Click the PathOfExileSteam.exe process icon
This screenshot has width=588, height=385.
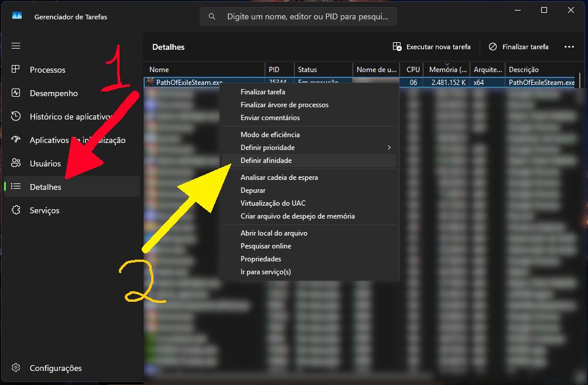[x=151, y=82]
